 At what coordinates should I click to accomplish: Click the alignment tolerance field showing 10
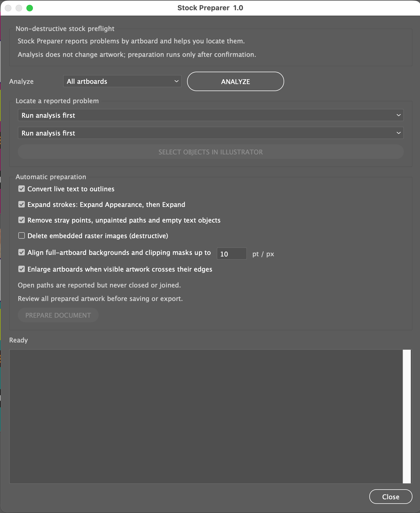coord(232,254)
